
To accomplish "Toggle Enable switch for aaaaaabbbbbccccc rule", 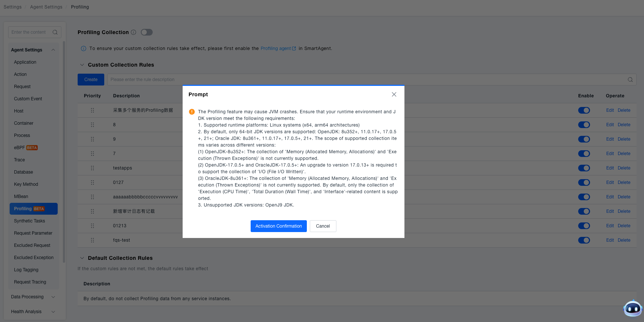I will 584,197.
